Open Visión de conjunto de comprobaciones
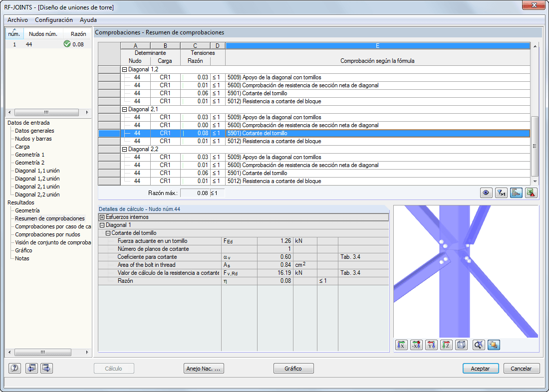The height and width of the screenshot is (392, 549). (x=53, y=242)
